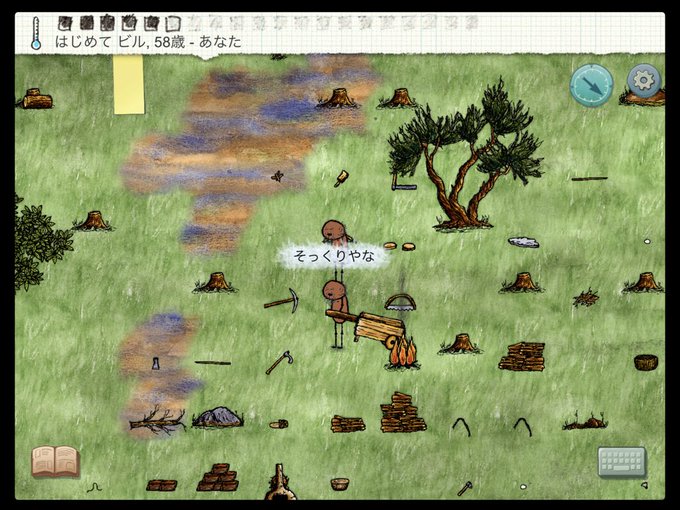The width and height of the screenshot is (680, 510).
Task: Tap the stump on the mud patch
Action: tap(338, 98)
